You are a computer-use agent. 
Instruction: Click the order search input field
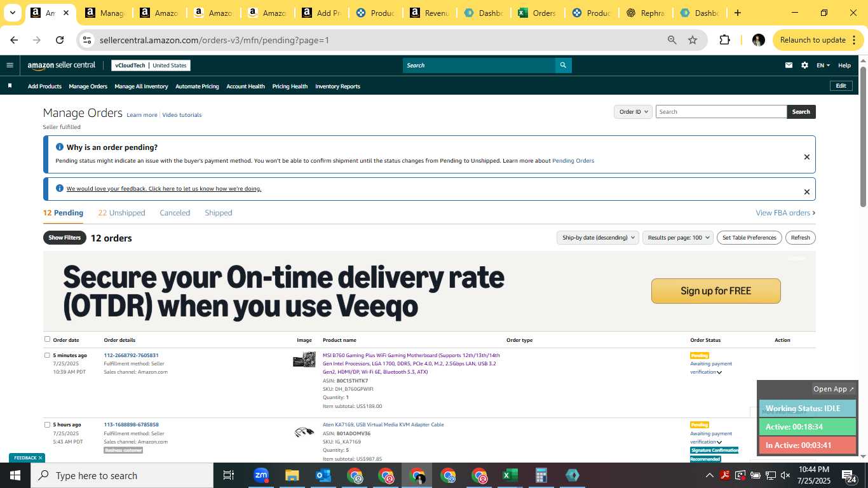click(x=721, y=112)
